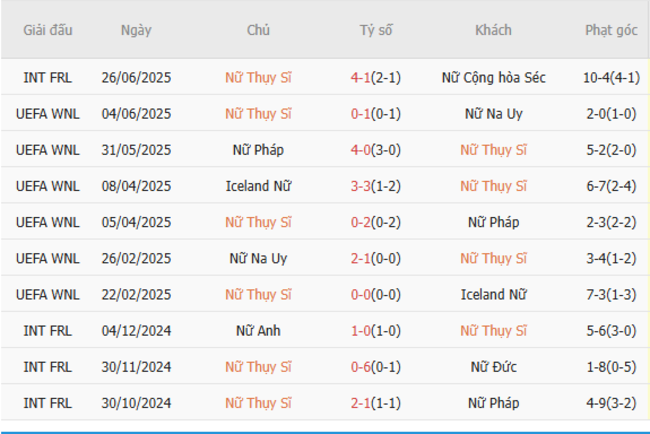650x434 pixels.
Task: Select home team Nữ Pháp on 31/05/2025
Action: coord(258,149)
